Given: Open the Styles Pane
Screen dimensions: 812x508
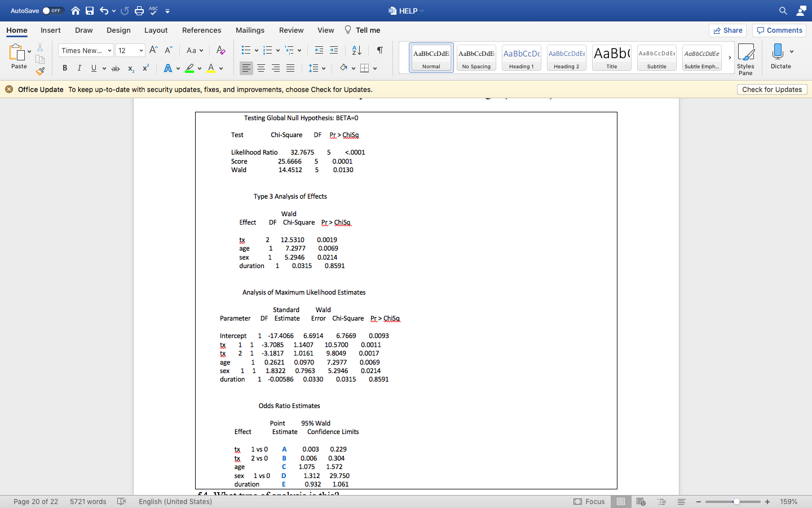Looking at the screenshot, I should coord(745,59).
